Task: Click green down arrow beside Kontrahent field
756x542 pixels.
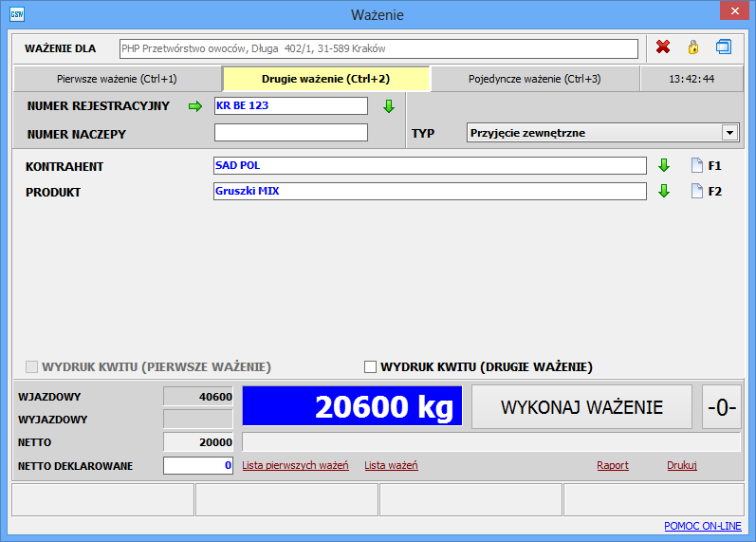Action: point(664,166)
